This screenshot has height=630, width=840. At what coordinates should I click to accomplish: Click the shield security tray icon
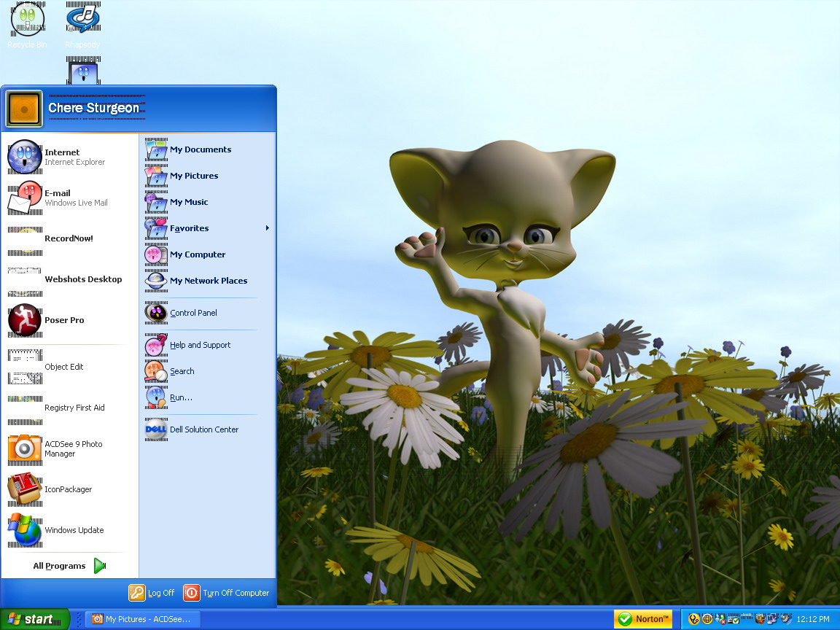[761, 619]
